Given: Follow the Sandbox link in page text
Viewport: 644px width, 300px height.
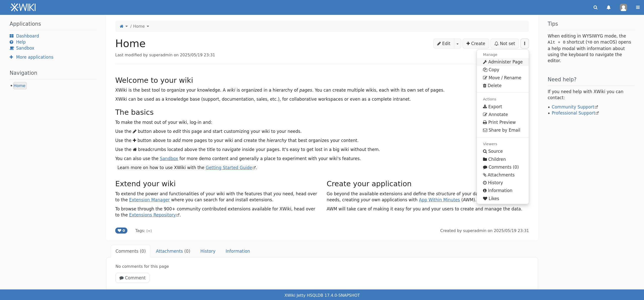Looking at the screenshot, I should click(169, 159).
